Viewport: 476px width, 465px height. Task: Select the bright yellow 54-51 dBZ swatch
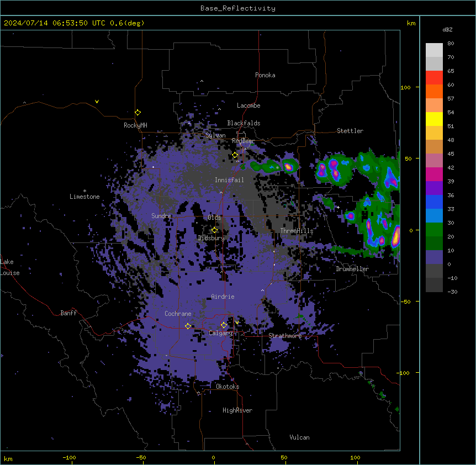tap(434, 119)
